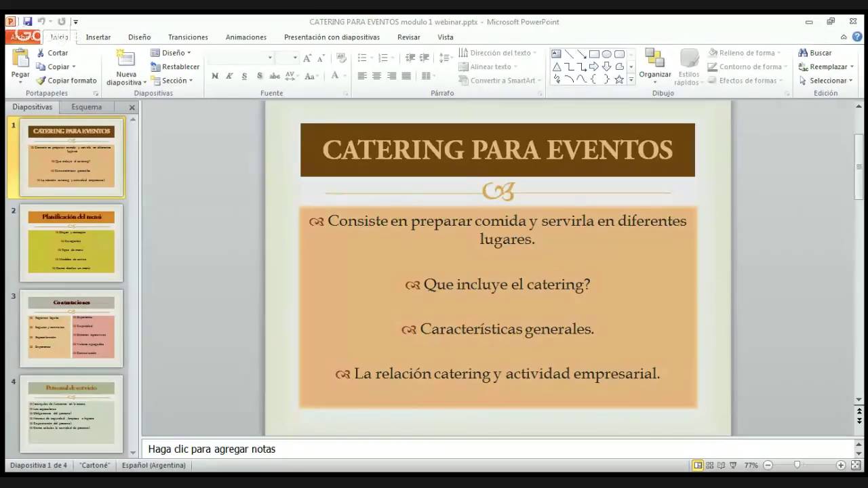Select the rectangle shape in shapes gallery
868x488 pixels.
click(x=594, y=54)
